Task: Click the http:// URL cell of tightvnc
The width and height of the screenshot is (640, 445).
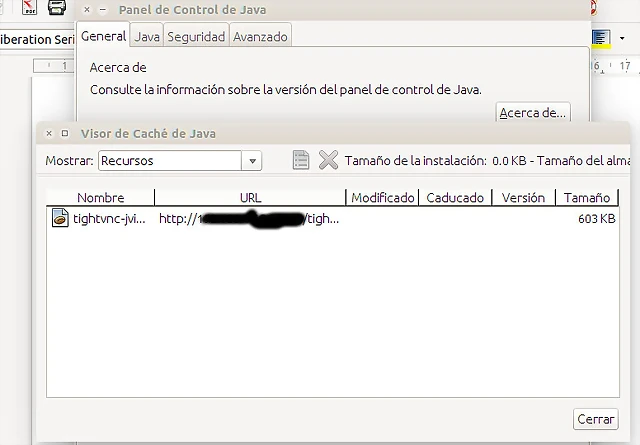Action: click(249, 218)
